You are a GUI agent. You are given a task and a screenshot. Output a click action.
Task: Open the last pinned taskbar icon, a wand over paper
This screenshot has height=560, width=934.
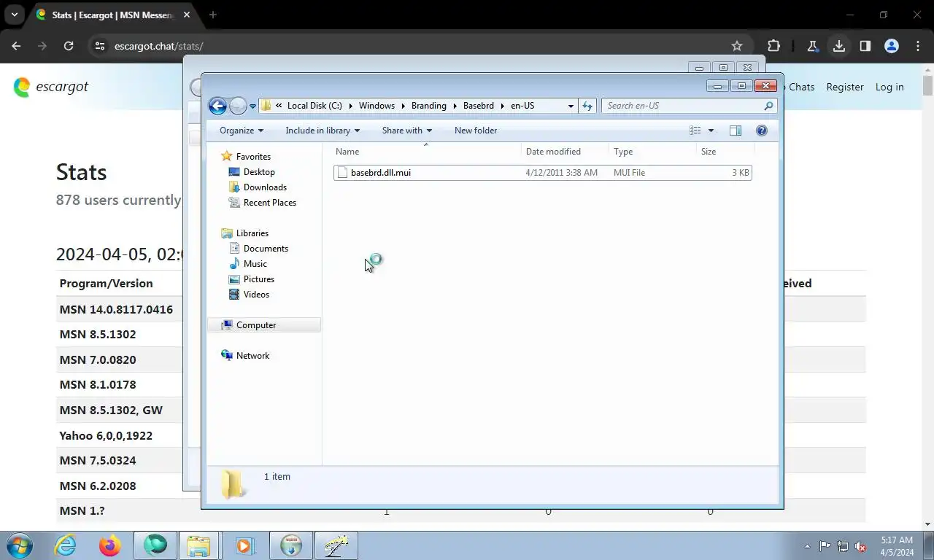[x=336, y=545]
